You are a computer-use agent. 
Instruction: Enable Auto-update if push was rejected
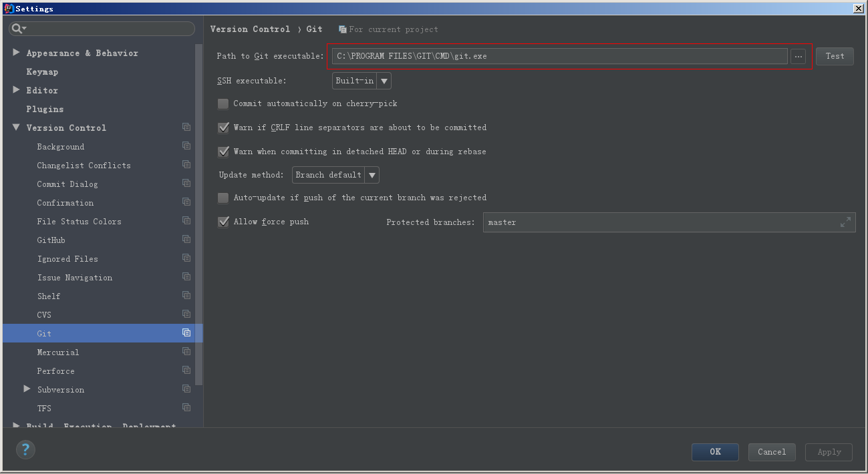click(x=223, y=198)
